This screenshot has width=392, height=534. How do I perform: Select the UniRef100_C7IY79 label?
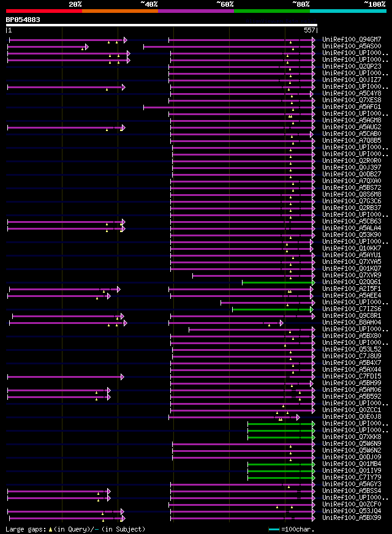coord(352,478)
